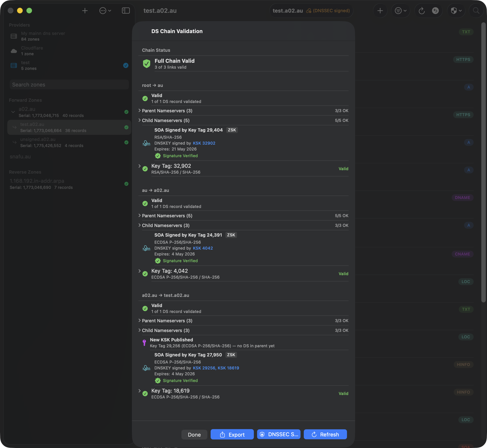Expand Parent Nameservers (3) under a02.au → test.a02.au
Screen dimensions: 487x448
click(139, 320)
